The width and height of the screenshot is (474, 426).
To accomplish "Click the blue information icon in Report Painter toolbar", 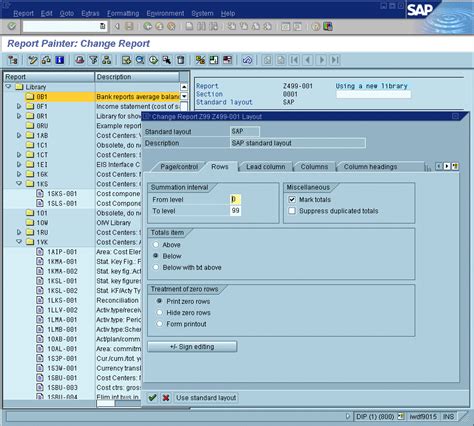I will [x=60, y=60].
